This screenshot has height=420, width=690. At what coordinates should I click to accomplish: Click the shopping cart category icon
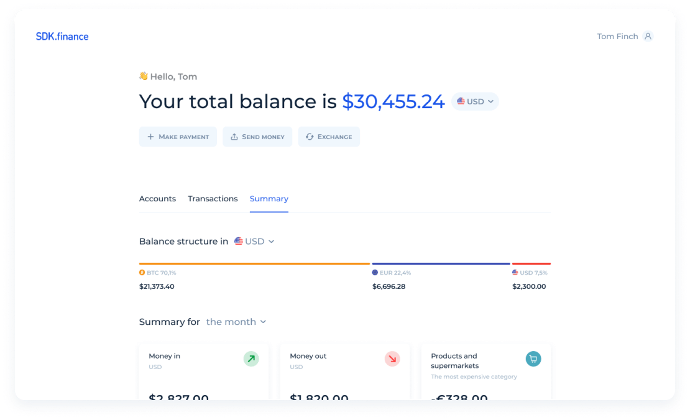[533, 359]
